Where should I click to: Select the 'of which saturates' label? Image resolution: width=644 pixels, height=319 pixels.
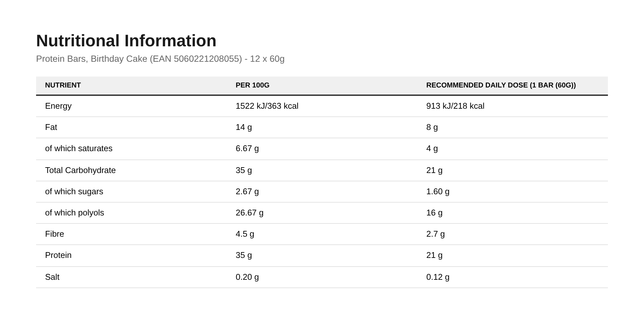coord(79,149)
